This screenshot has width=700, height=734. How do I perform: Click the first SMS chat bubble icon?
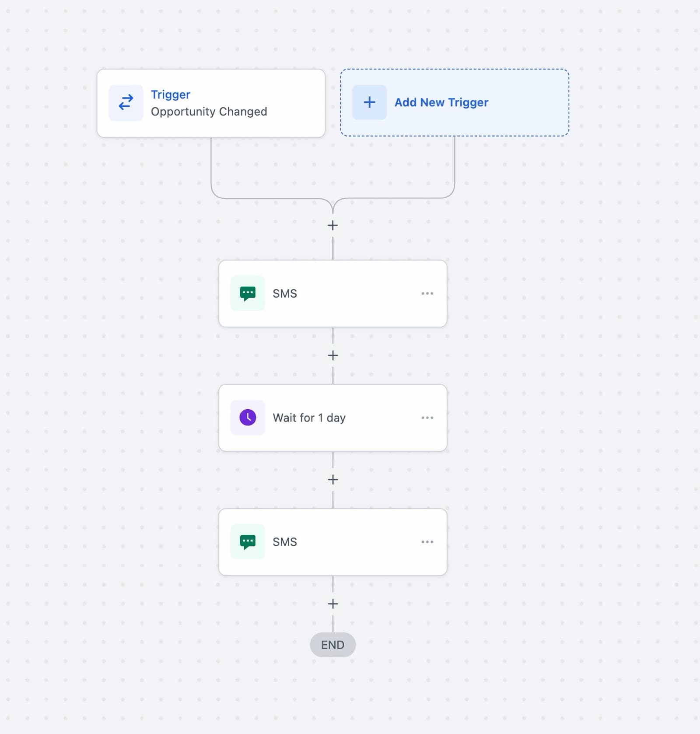(248, 293)
